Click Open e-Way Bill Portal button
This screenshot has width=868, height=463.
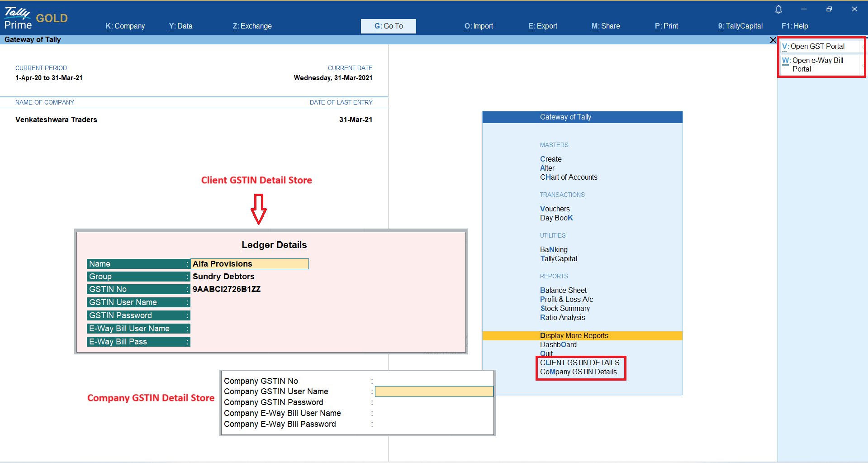coord(817,65)
